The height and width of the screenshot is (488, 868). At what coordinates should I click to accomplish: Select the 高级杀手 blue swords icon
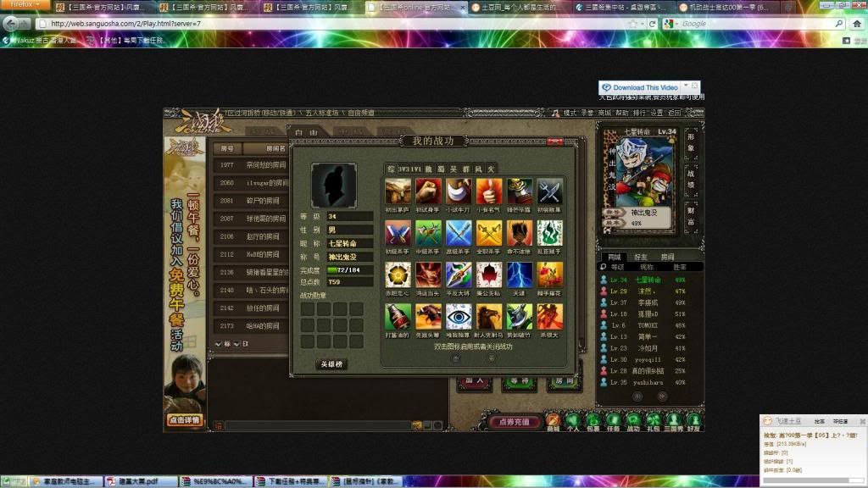click(459, 233)
